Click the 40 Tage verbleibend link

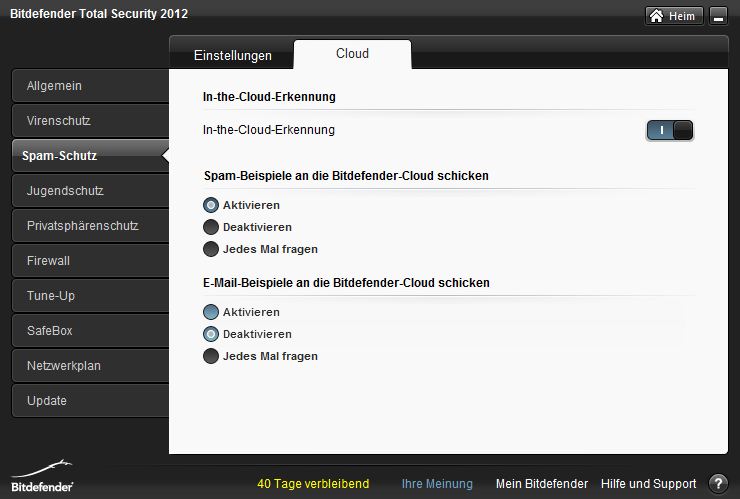[x=313, y=483]
